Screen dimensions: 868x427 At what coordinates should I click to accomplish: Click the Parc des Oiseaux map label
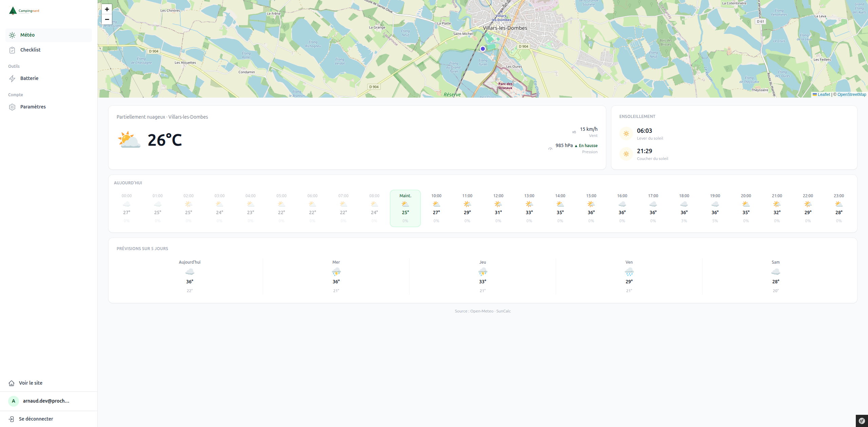click(x=505, y=86)
